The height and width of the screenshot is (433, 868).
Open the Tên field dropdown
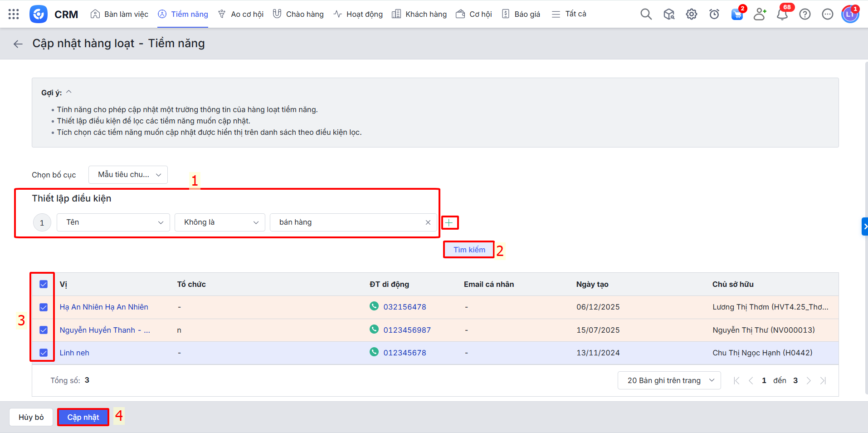click(x=113, y=222)
